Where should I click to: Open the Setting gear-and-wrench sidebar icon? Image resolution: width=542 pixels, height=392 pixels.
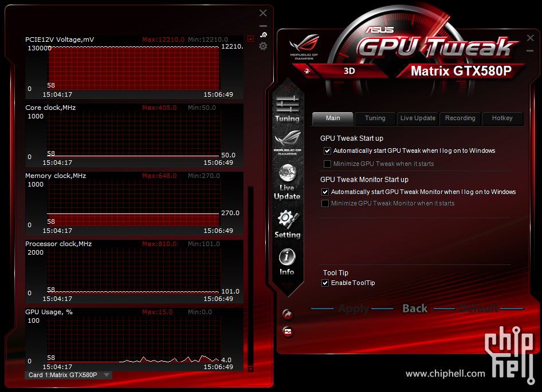(288, 224)
